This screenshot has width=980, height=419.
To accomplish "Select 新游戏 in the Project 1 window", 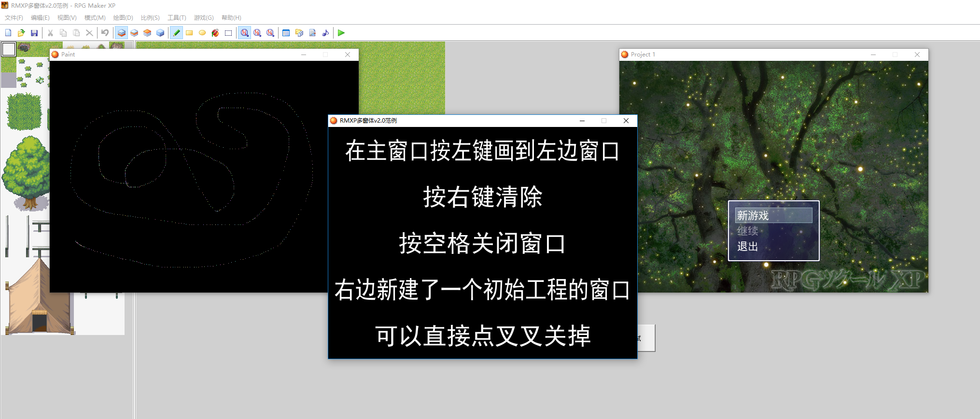I will (773, 215).
